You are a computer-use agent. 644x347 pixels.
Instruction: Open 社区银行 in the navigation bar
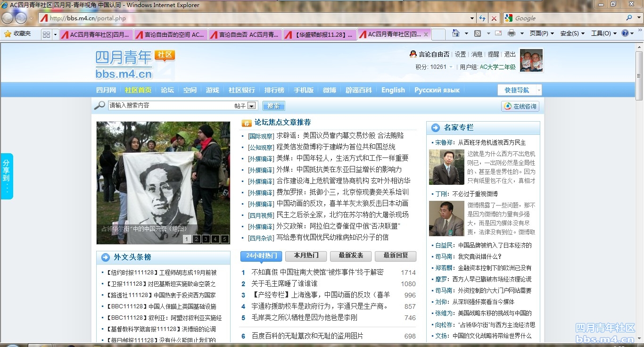[x=242, y=90]
